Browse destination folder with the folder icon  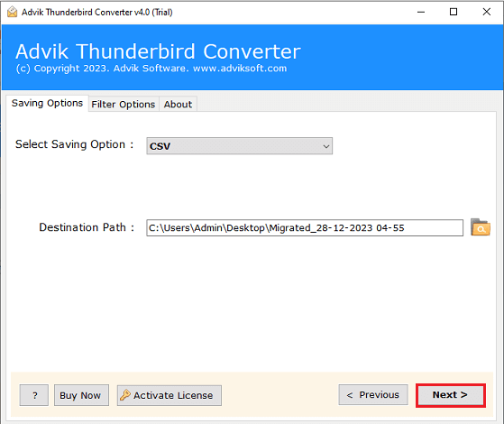click(481, 227)
